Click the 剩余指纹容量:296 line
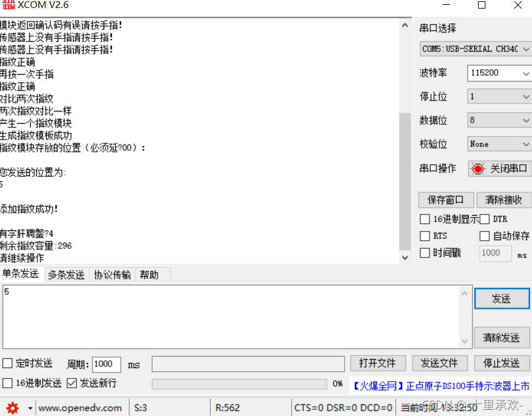This screenshot has width=532, height=416. (36, 246)
